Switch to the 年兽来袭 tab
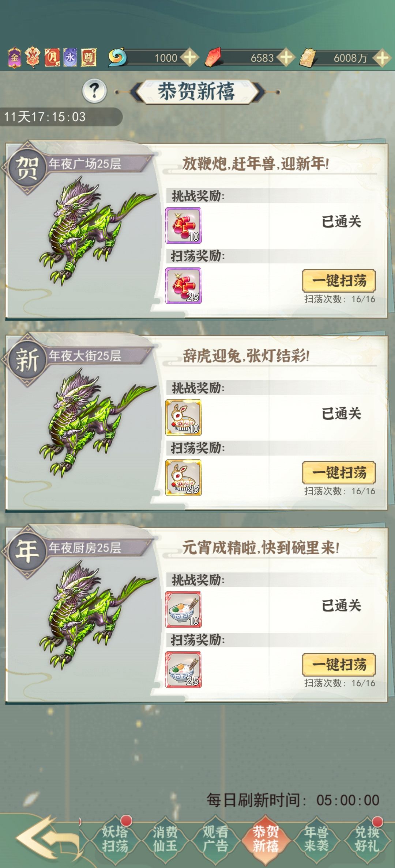The height and width of the screenshot is (868, 395). pyautogui.click(x=316, y=839)
